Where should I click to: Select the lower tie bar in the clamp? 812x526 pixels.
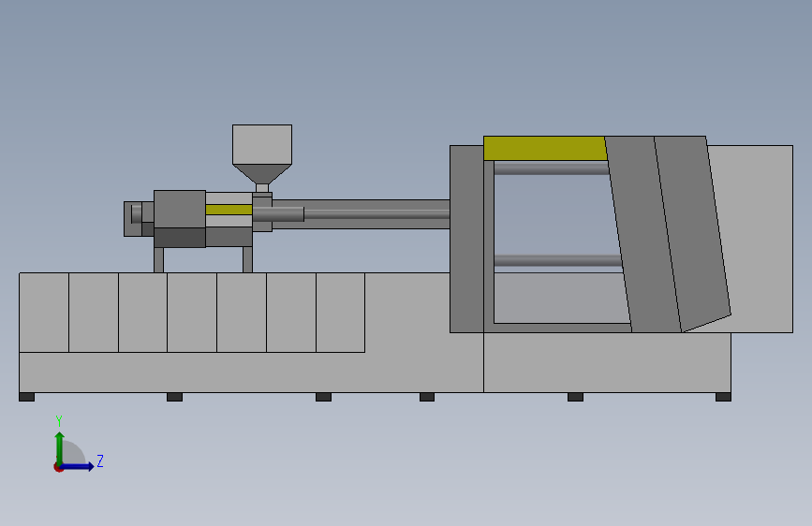pyautogui.click(x=558, y=261)
